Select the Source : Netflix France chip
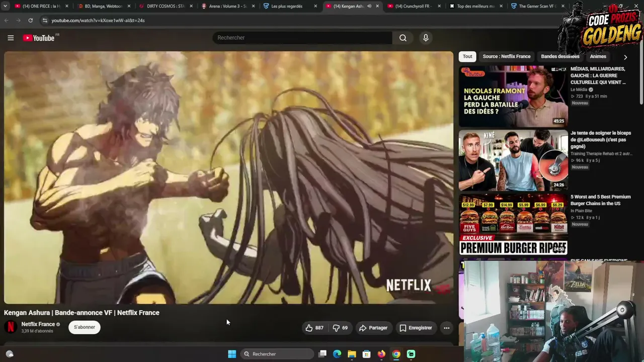This screenshot has height=362, width=644. (x=507, y=56)
